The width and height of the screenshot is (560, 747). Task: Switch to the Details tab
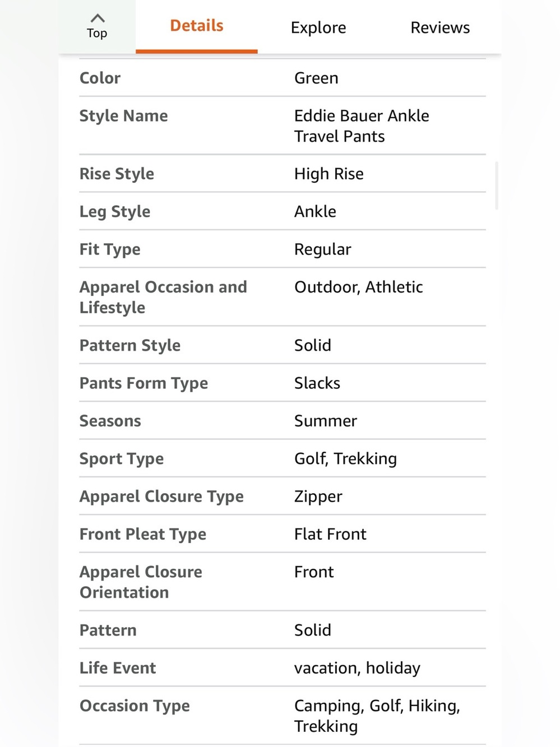pyautogui.click(x=197, y=26)
